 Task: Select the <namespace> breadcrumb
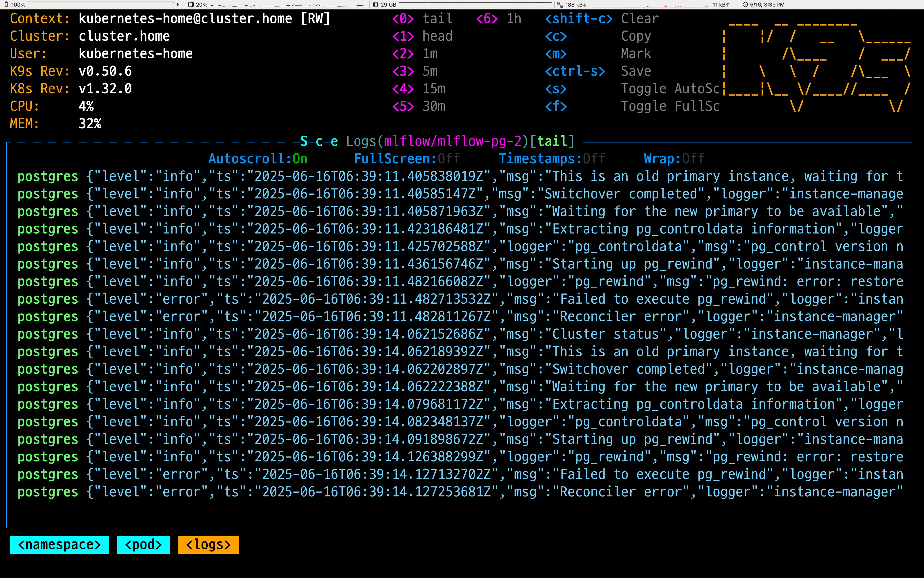coord(59,544)
